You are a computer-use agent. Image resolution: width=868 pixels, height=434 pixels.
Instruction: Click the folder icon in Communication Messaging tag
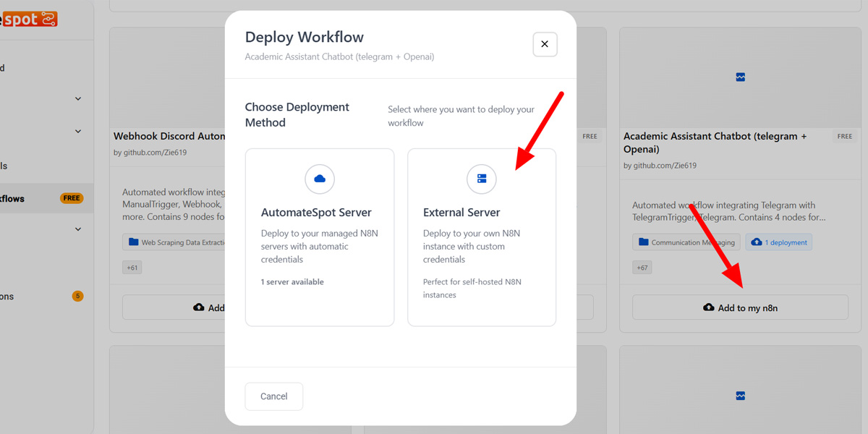643,242
